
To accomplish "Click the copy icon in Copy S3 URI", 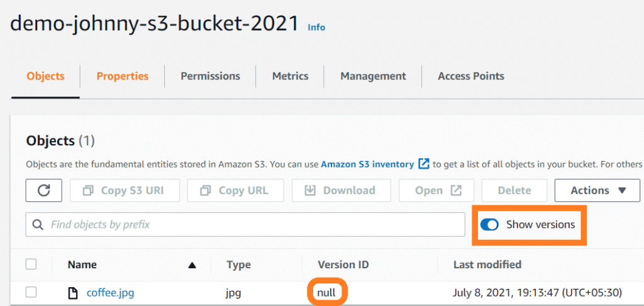I will click(88, 190).
